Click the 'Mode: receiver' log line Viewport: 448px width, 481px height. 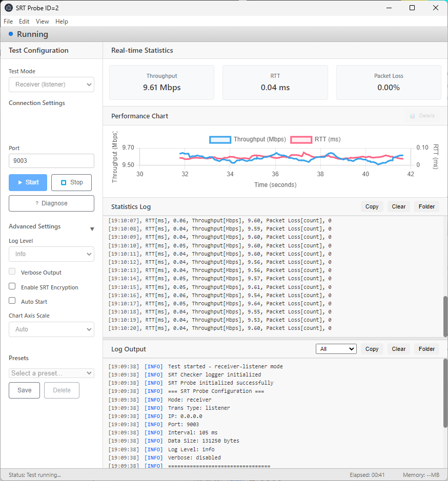tap(160, 400)
